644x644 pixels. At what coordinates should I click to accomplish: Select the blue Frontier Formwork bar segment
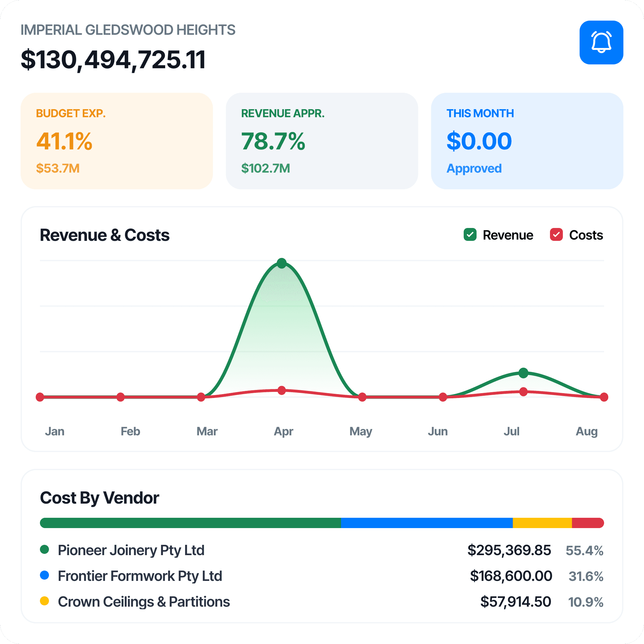pos(427,523)
